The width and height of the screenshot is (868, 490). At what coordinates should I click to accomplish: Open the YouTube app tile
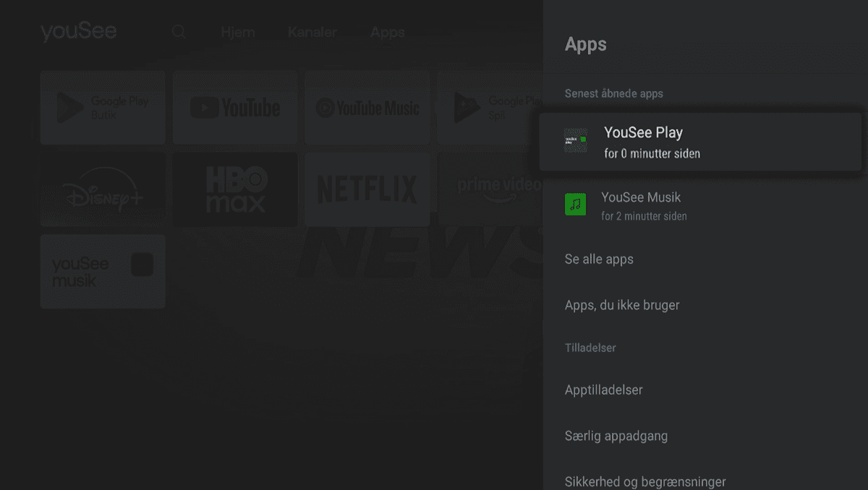coord(234,107)
